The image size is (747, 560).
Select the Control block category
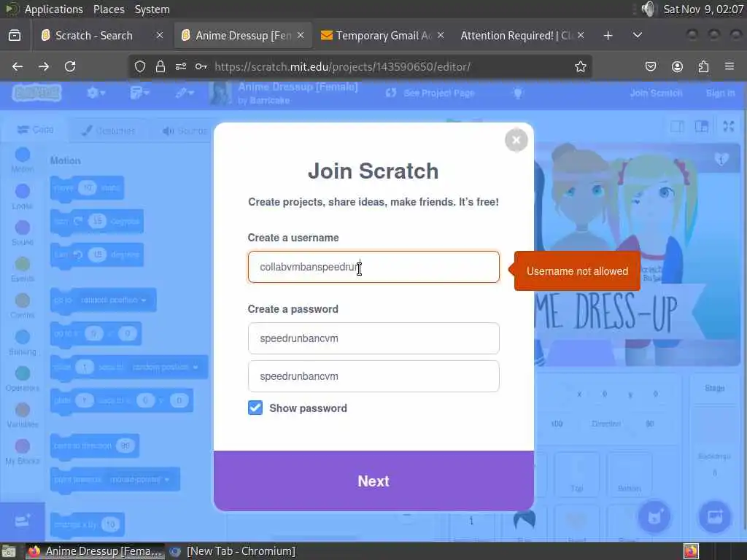22,306
